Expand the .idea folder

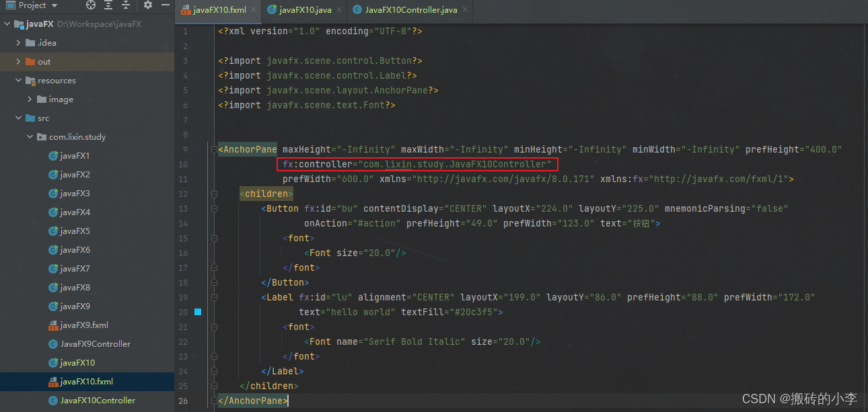click(x=17, y=42)
